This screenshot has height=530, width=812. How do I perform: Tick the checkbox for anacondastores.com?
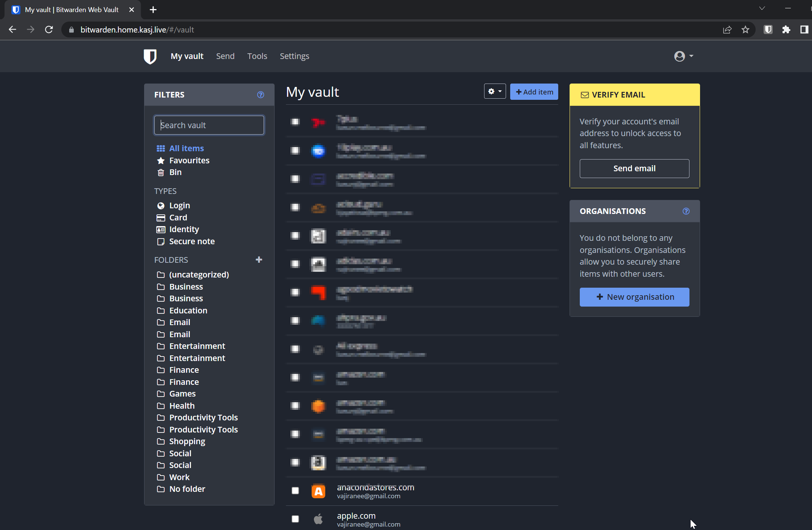(295, 491)
